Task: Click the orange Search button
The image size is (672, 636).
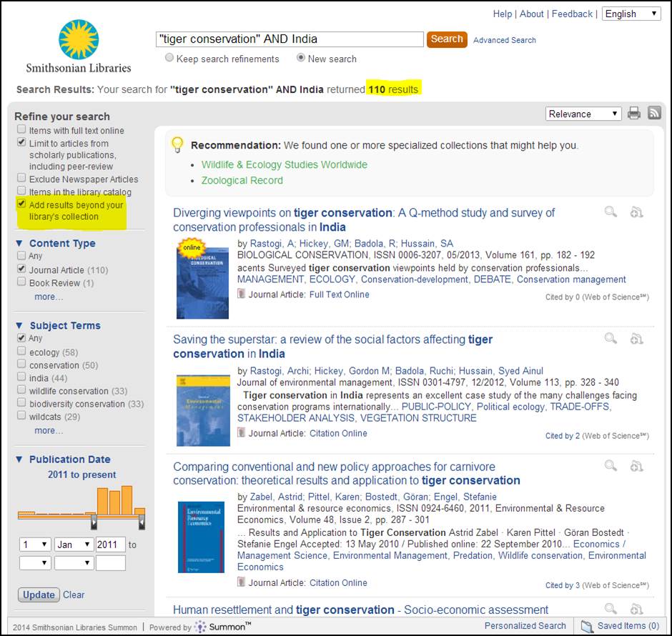Action: (447, 39)
